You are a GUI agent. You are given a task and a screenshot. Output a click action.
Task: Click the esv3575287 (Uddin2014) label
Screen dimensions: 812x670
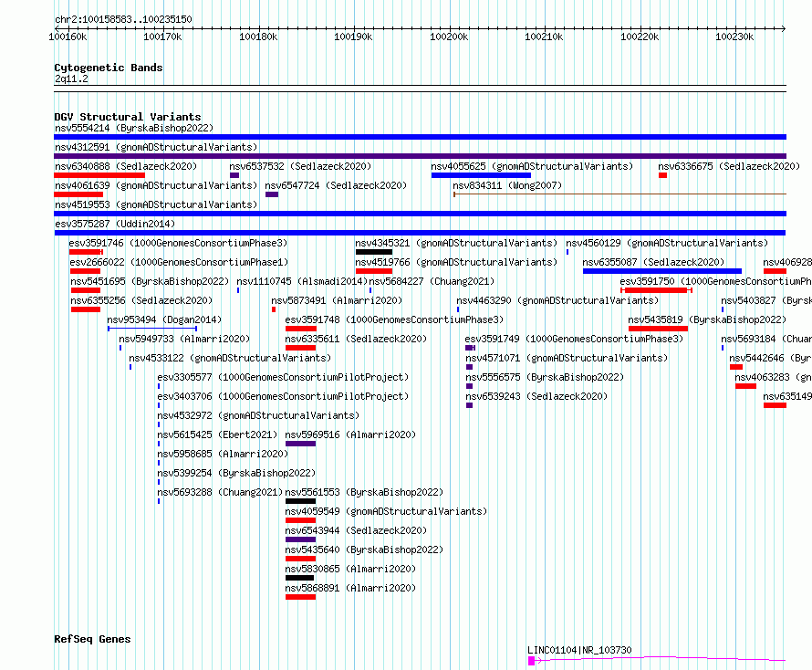115,224
